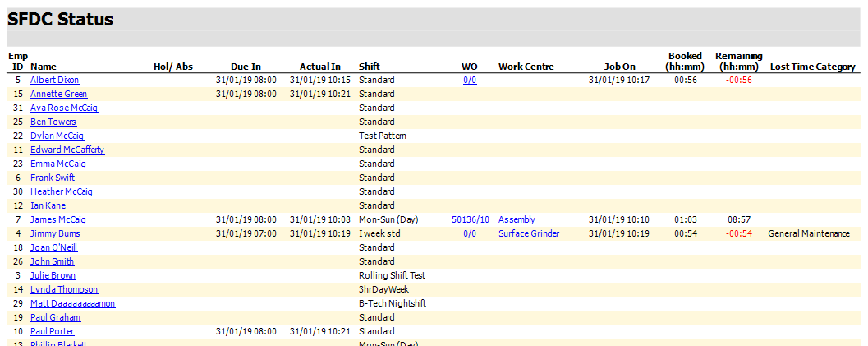
Task: Select the Frank Swift employee link
Action: [53, 178]
